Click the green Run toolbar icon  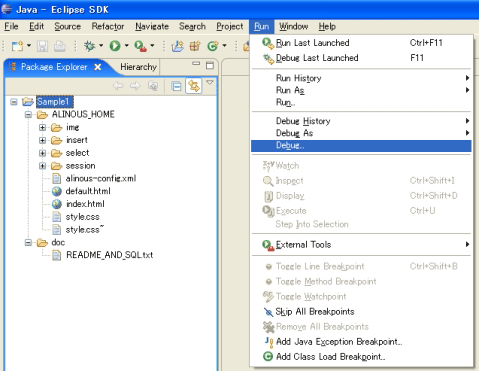pyautogui.click(x=115, y=46)
